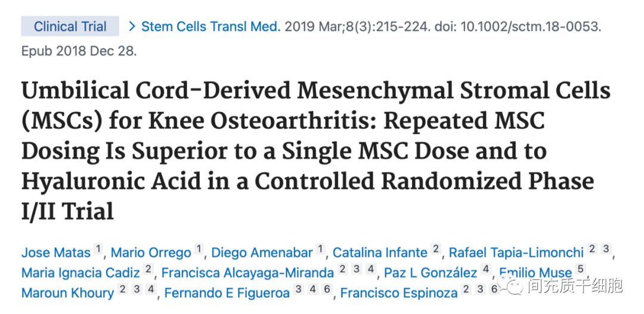Open author Rafael Tapia-Limonchi
This screenshot has height=314, width=644.
[x=516, y=253]
